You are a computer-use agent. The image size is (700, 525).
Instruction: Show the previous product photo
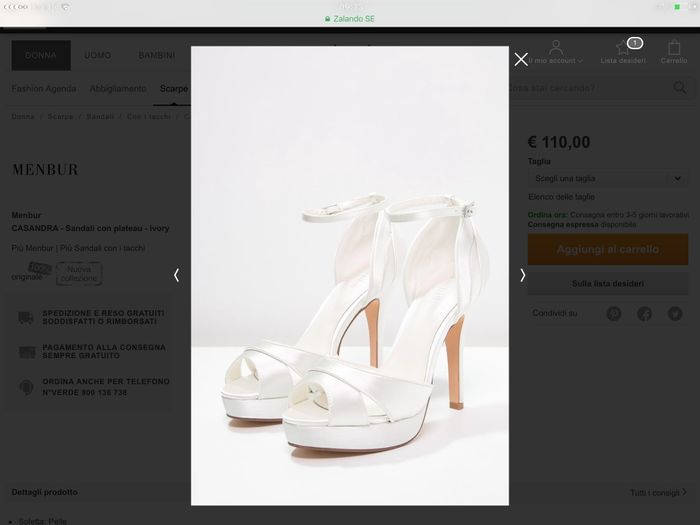pyautogui.click(x=176, y=275)
